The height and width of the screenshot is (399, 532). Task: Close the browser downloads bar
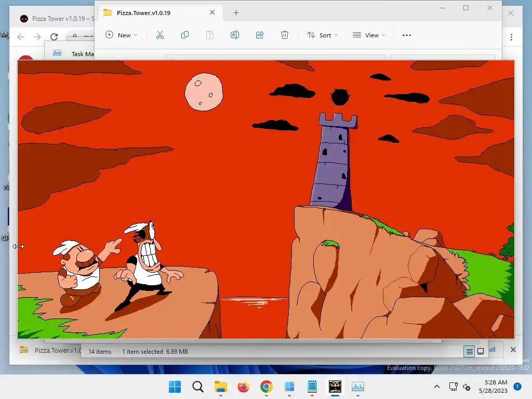(x=513, y=350)
